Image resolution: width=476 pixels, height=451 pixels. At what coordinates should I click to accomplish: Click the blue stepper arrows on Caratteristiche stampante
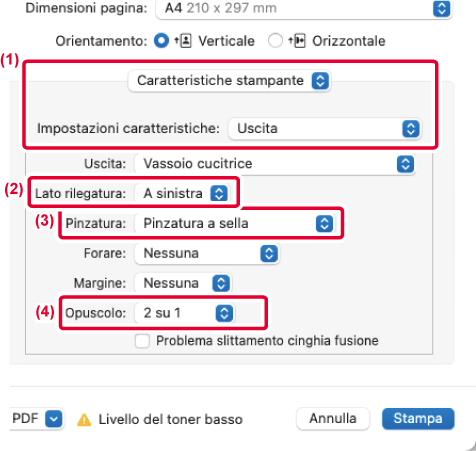[x=320, y=81]
